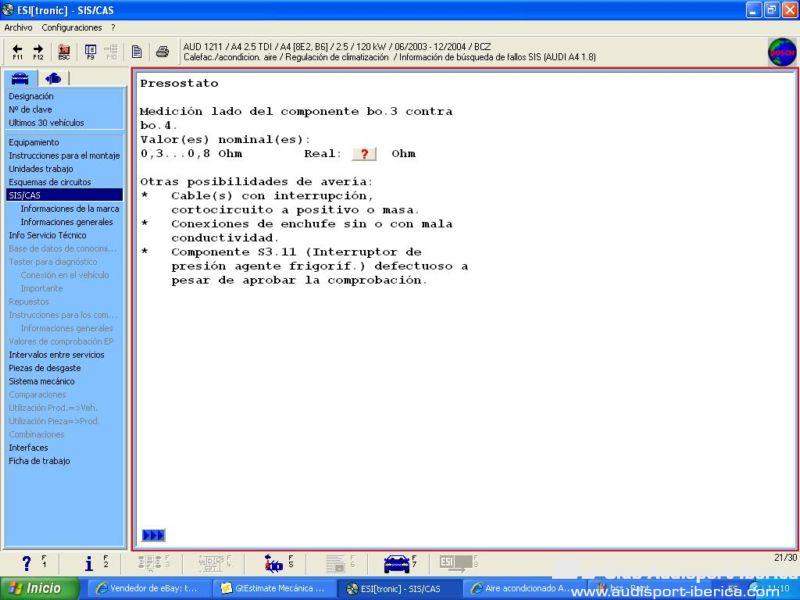Viewport: 800px width, 600px height.
Task: Open Info Servicio Técnico
Action: pyautogui.click(x=47, y=235)
